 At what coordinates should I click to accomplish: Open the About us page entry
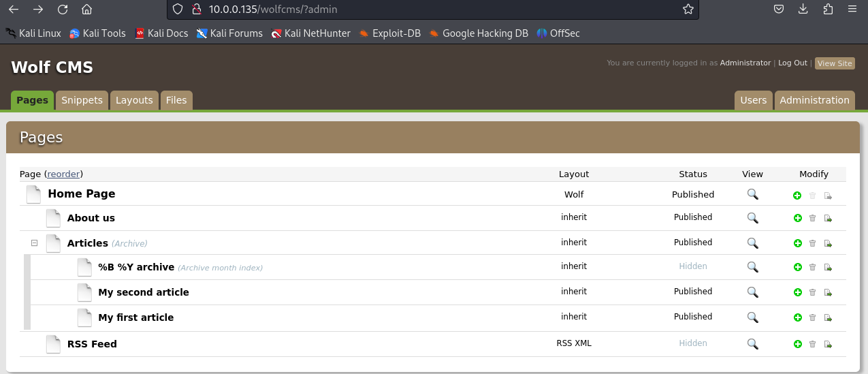[91, 218]
